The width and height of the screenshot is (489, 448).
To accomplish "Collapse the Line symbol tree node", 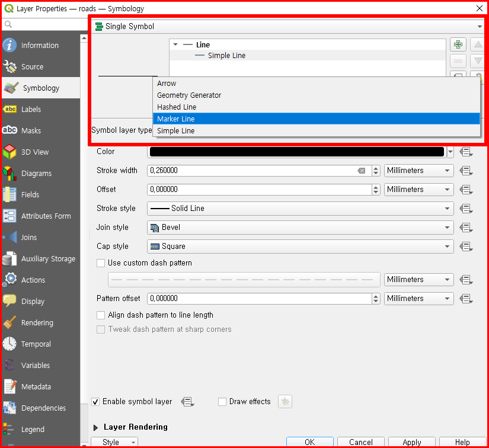I will (x=175, y=44).
